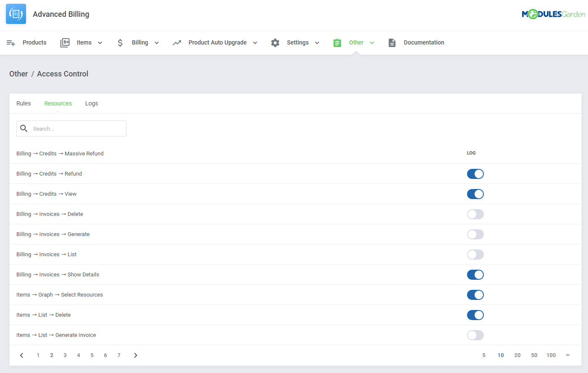The image size is (588, 373).
Task: Click the Documentation file icon
Action: tap(392, 43)
